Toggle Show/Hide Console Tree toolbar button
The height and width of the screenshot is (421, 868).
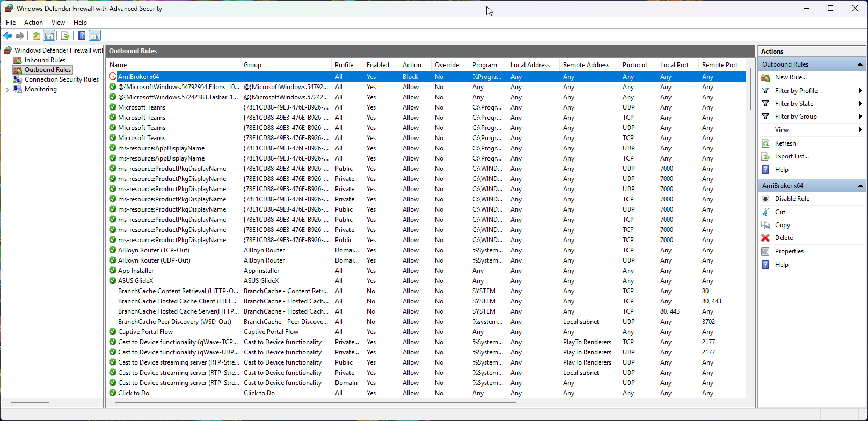pos(49,36)
